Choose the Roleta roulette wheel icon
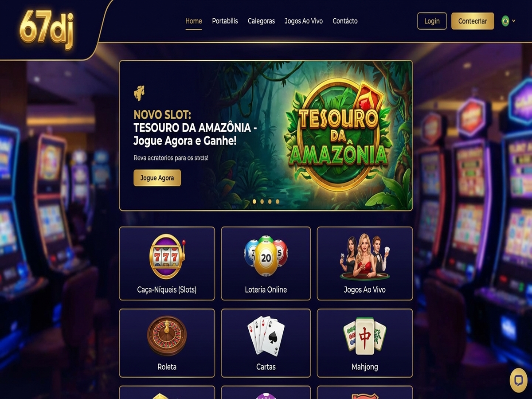 click(167, 336)
